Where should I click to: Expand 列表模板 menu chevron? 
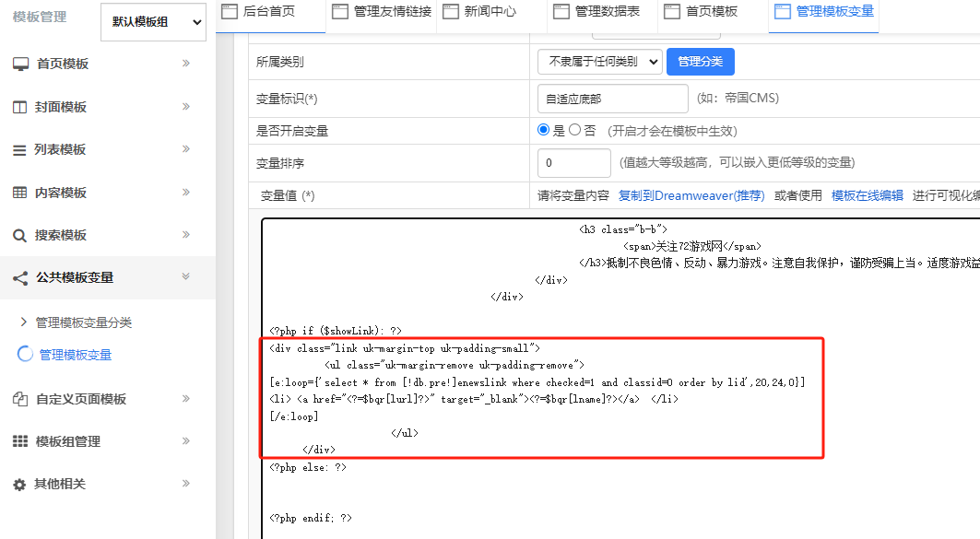[x=185, y=148]
